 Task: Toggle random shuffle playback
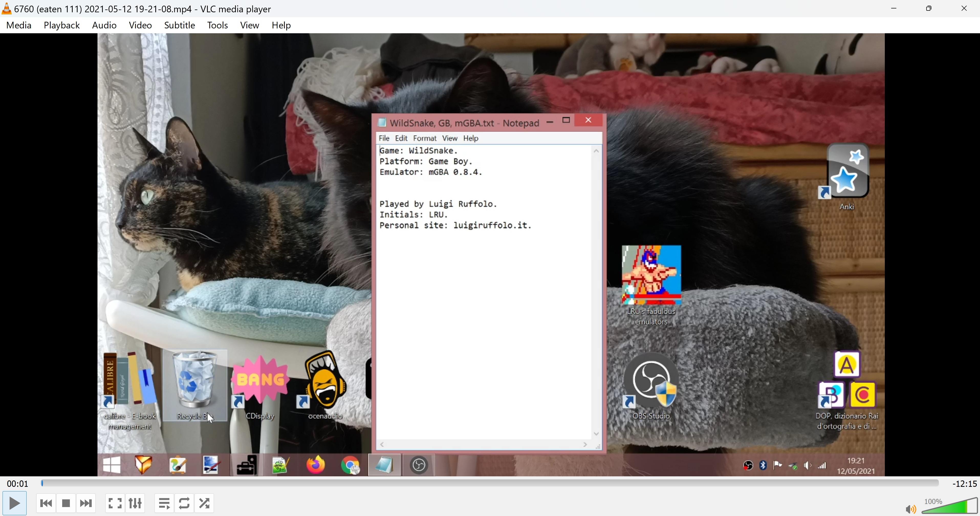[x=204, y=503]
